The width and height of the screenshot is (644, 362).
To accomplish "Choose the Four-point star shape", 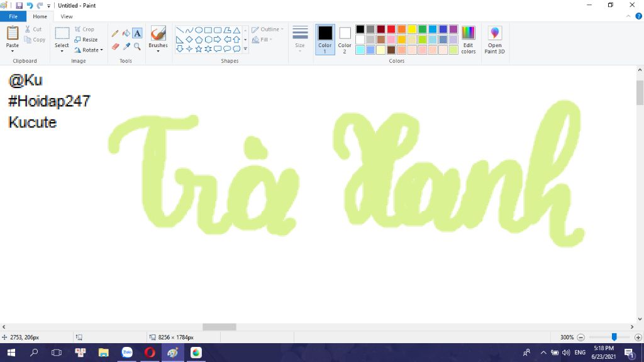I will point(189,49).
